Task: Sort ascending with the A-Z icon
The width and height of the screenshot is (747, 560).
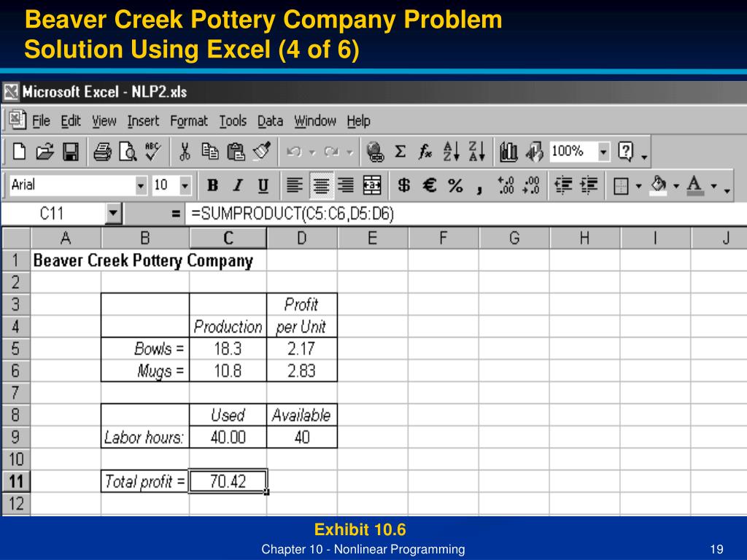Action: pos(451,152)
